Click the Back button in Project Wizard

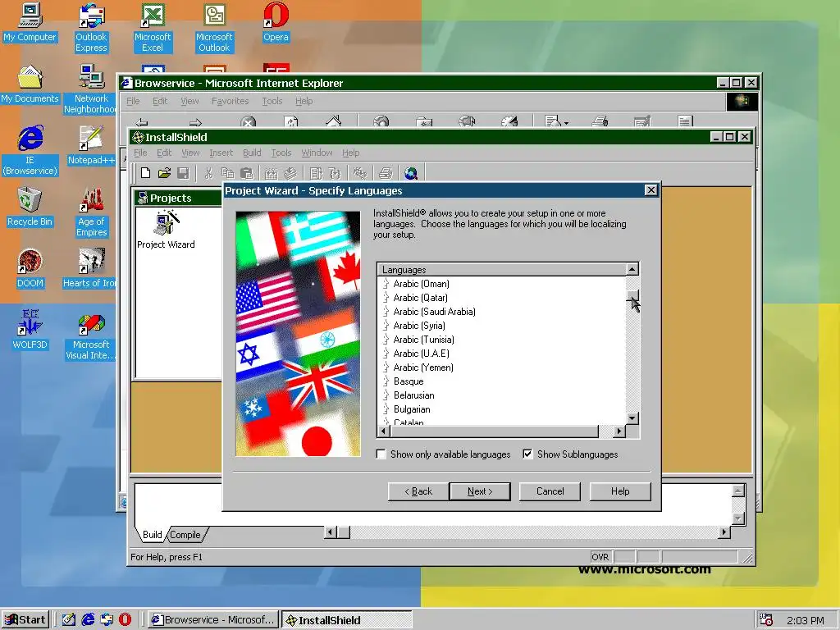pyautogui.click(x=418, y=491)
